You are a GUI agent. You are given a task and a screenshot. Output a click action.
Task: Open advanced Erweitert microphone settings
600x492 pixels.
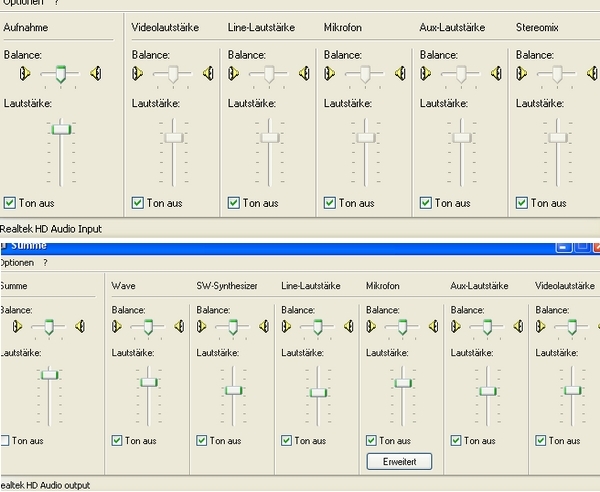click(399, 461)
